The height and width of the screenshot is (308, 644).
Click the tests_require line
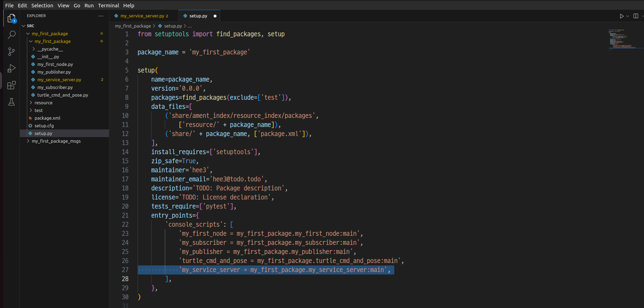[x=194, y=206]
